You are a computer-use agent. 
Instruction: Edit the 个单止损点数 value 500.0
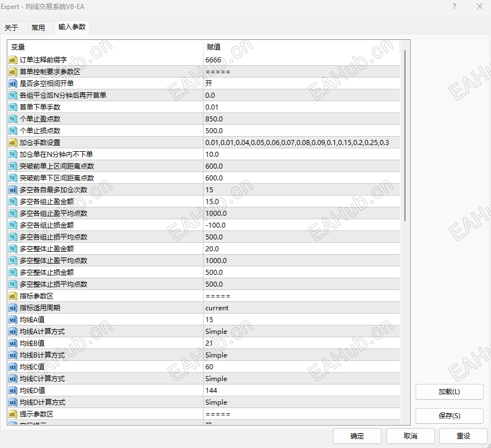pos(301,131)
